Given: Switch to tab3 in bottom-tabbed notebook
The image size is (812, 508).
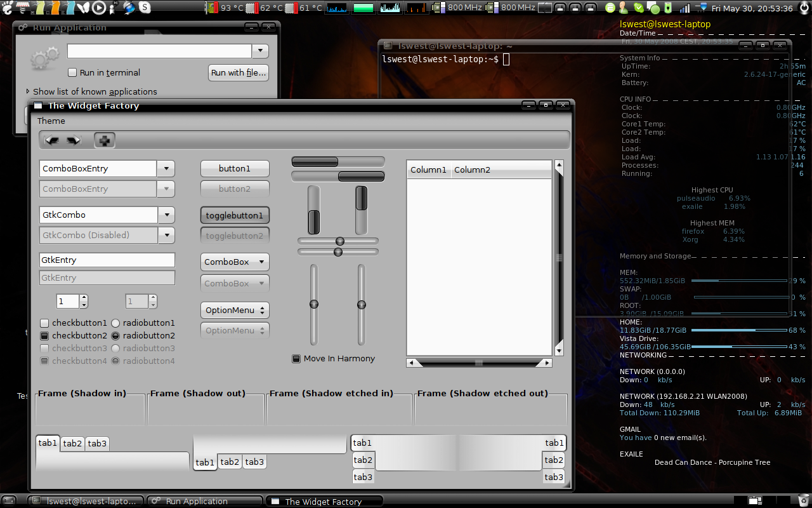Looking at the screenshot, I should [254, 462].
